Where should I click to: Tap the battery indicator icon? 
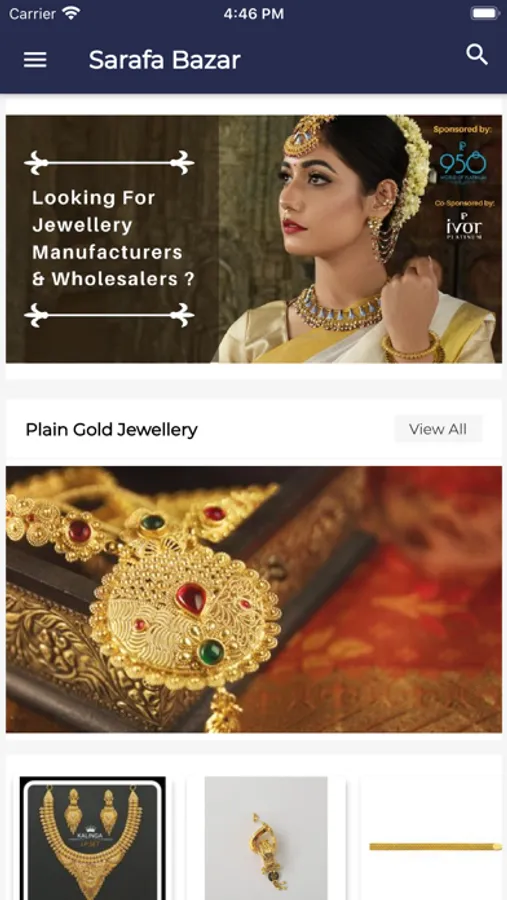tap(485, 14)
